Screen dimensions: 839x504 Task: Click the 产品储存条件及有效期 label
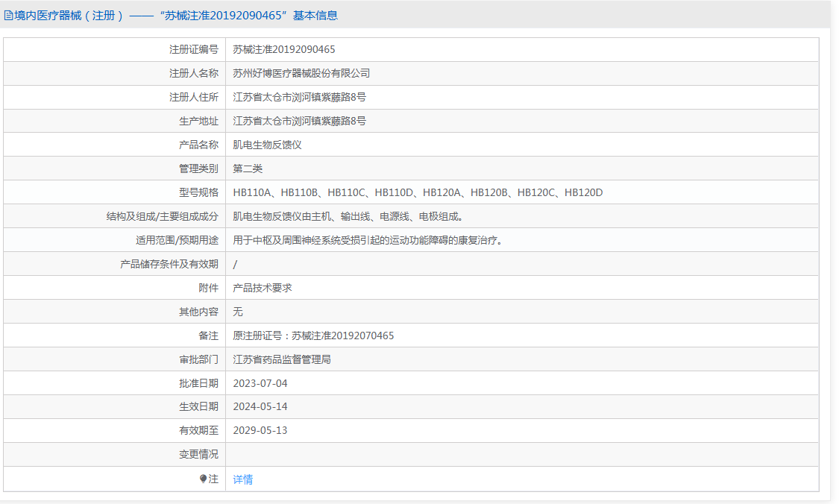click(x=169, y=265)
